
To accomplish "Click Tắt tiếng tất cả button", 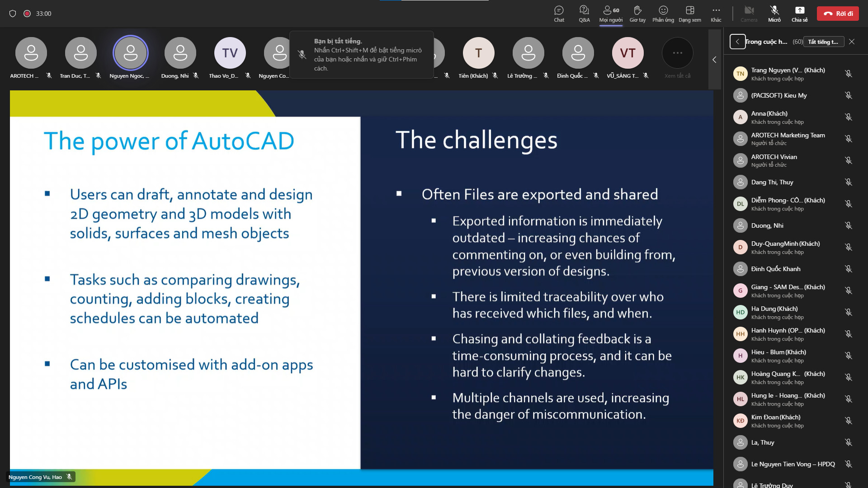I will click(x=823, y=42).
